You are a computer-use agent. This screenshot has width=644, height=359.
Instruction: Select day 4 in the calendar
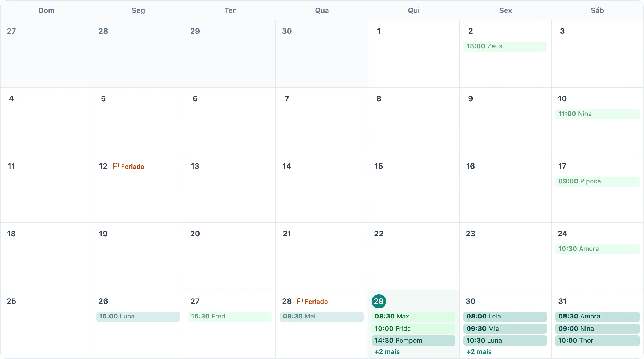coord(11,99)
